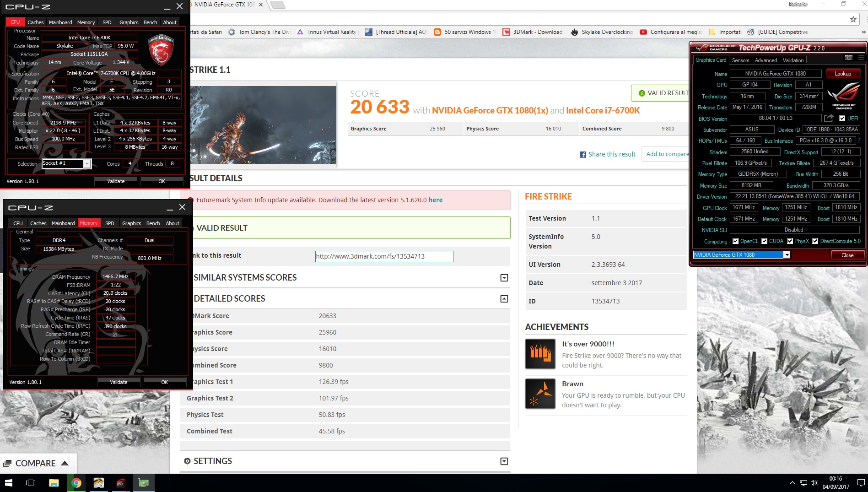Open the Skylake Overclocking bookmark

pyautogui.click(x=602, y=32)
